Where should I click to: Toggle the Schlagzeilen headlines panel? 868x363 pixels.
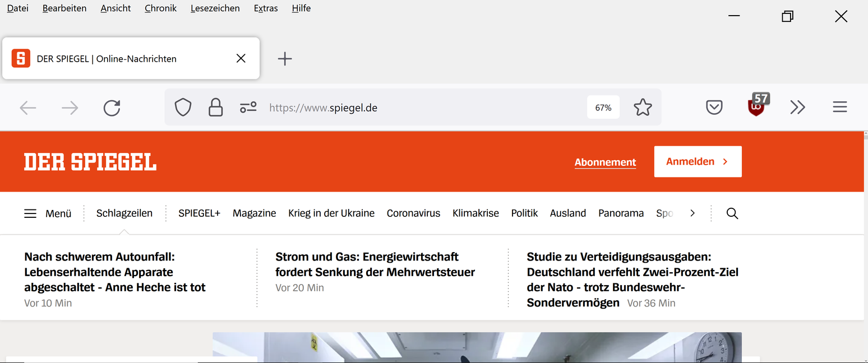pos(124,213)
